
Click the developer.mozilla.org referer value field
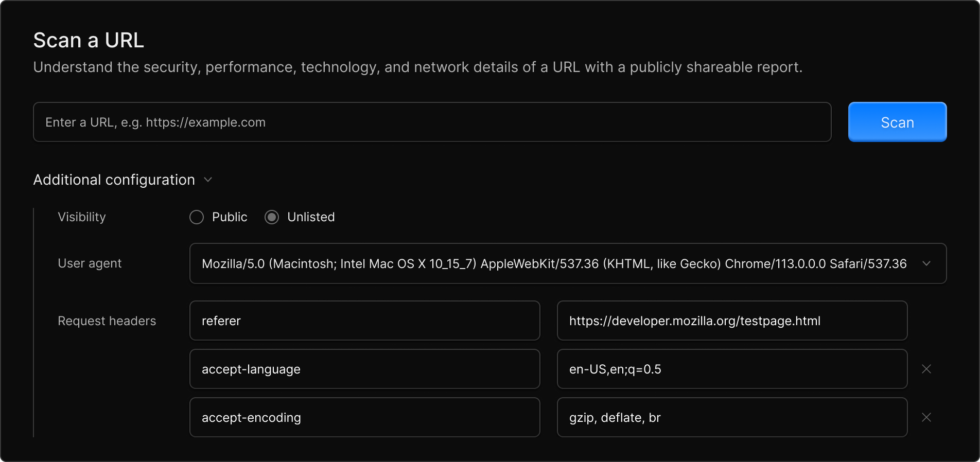click(731, 321)
